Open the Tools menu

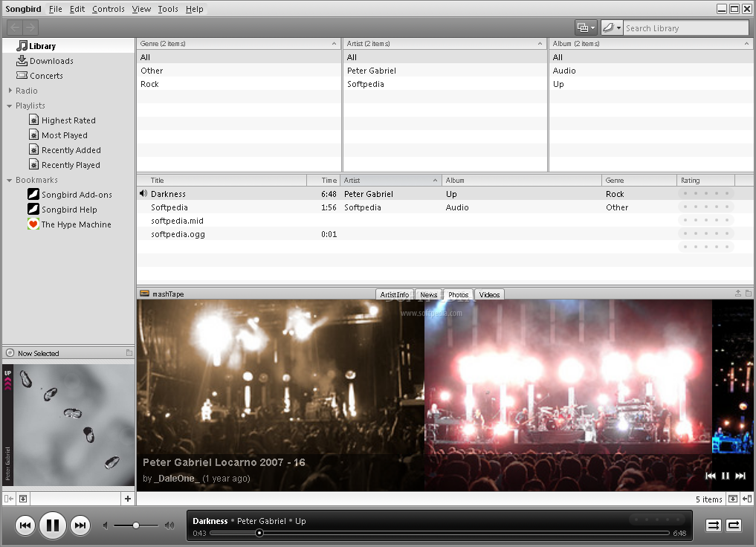tap(168, 9)
